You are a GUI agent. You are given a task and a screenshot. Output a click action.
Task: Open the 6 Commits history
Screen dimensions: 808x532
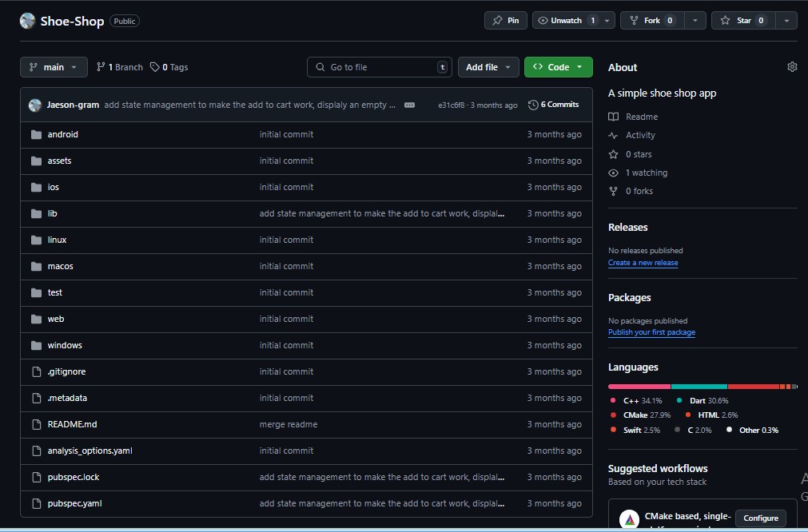coord(553,105)
